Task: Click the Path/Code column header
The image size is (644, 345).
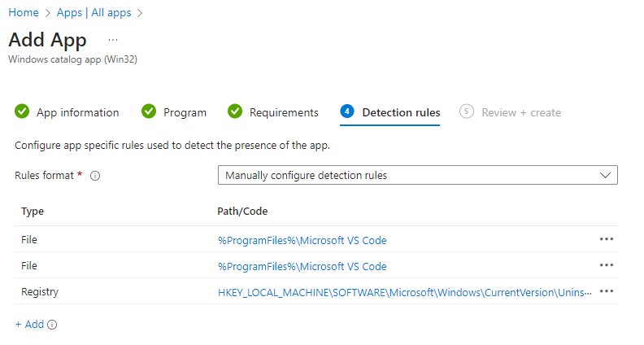Action: [x=242, y=212]
